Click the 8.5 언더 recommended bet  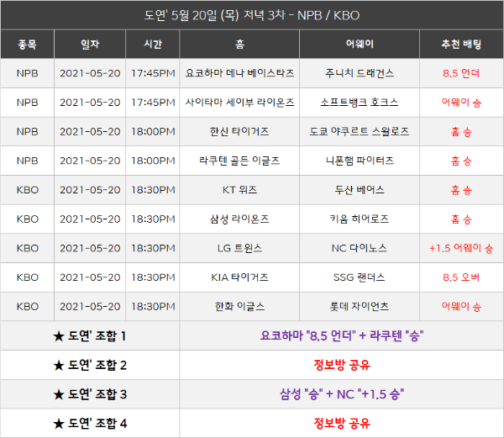461,73
